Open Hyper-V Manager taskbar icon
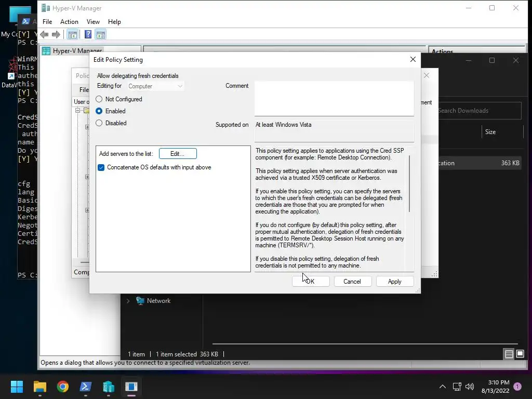The image size is (532, 399). (x=108, y=387)
